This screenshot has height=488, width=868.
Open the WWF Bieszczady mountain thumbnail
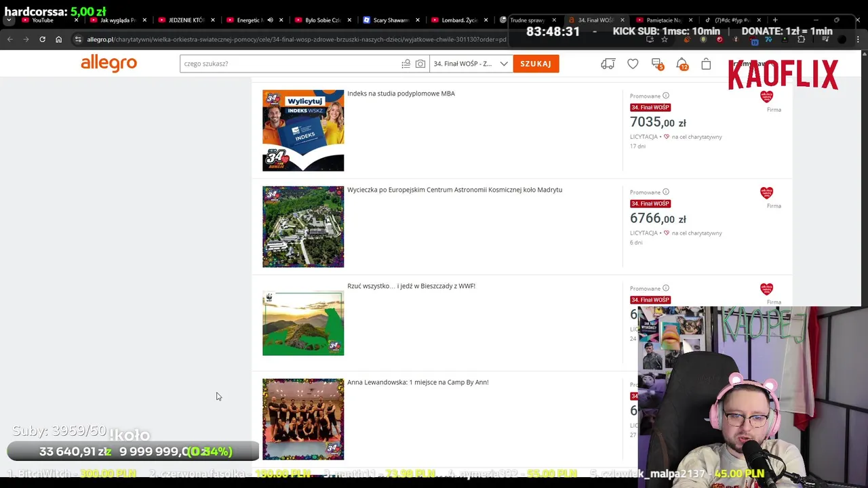pos(303,323)
